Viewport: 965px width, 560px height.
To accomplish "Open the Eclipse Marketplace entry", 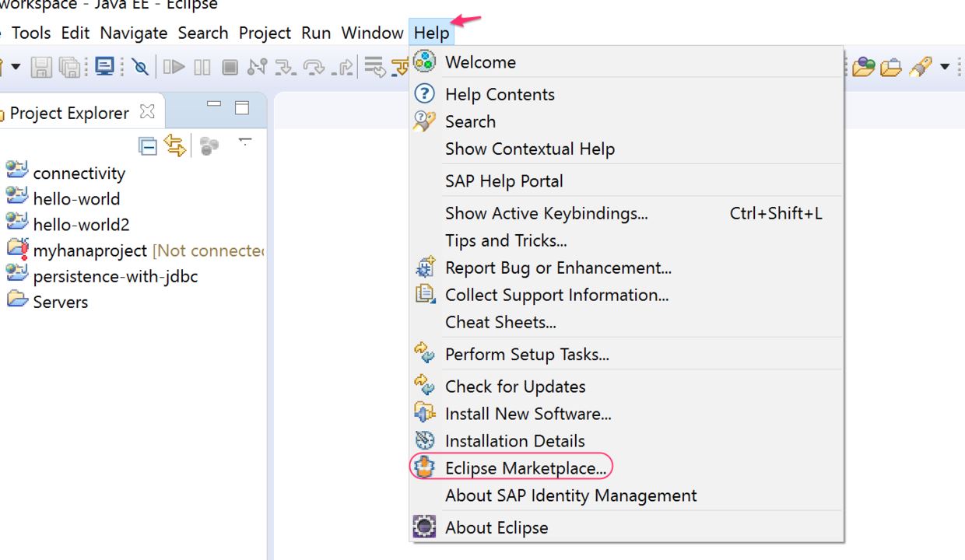I will (525, 468).
